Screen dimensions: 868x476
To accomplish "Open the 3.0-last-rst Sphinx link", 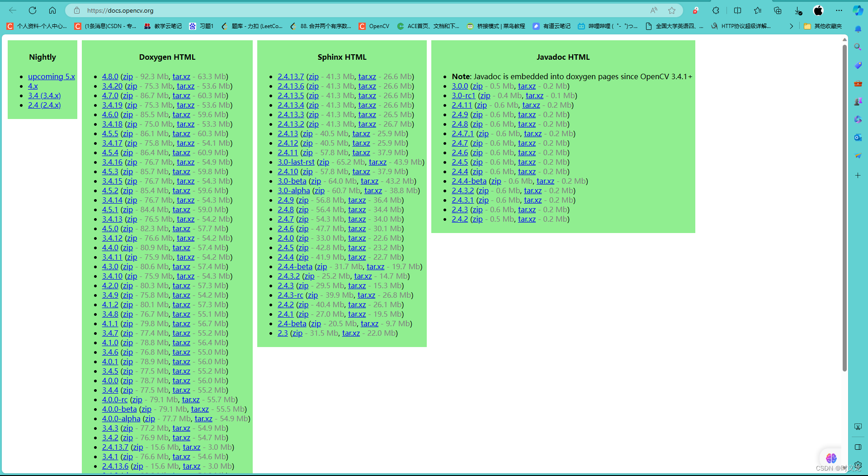I will click(x=296, y=162).
